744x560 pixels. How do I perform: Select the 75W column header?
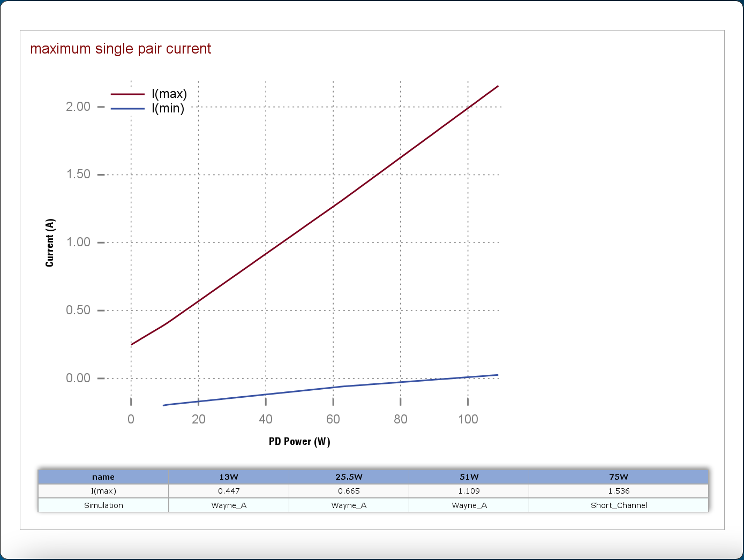click(618, 477)
